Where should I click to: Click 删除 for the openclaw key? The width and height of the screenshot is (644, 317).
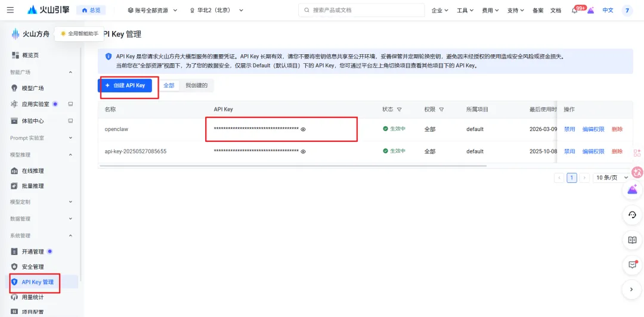point(617,129)
